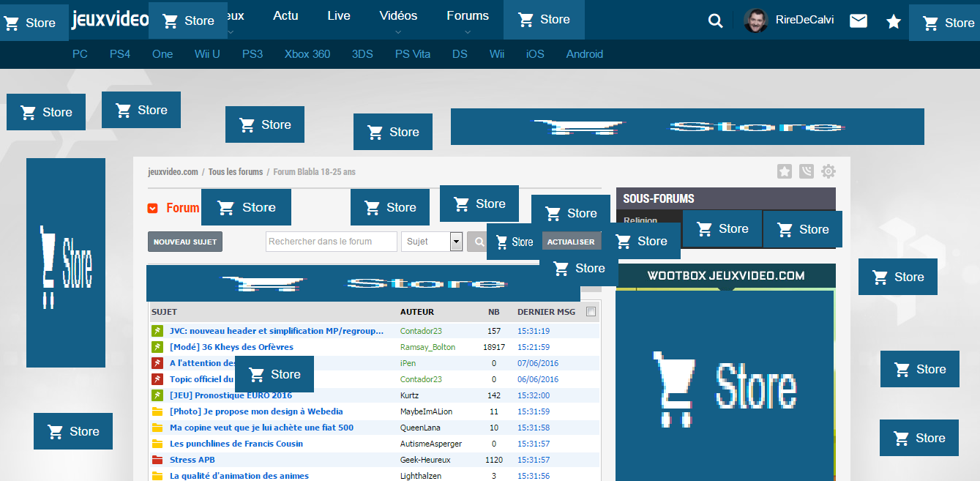Go to jeuxvideo.com breadcrumb link
Image resolution: width=980 pixels, height=481 pixels.
173,172
